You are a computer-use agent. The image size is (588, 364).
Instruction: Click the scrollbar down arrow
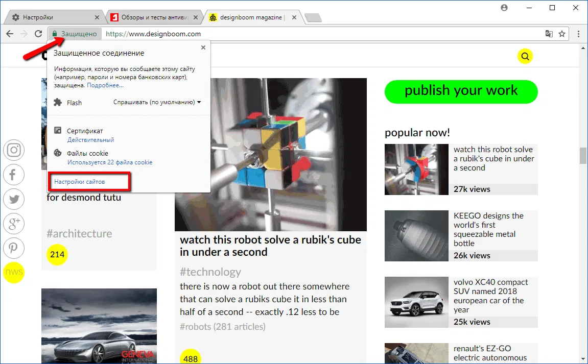(x=583, y=358)
